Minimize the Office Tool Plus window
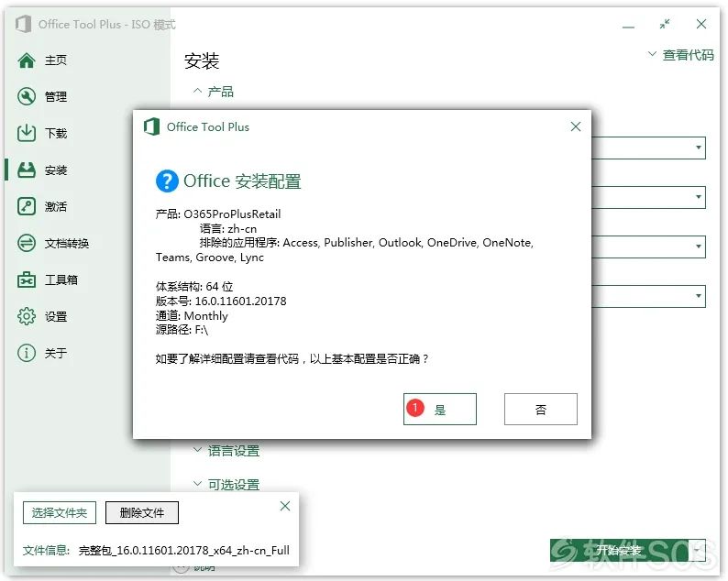The height and width of the screenshot is (581, 728). [x=628, y=27]
